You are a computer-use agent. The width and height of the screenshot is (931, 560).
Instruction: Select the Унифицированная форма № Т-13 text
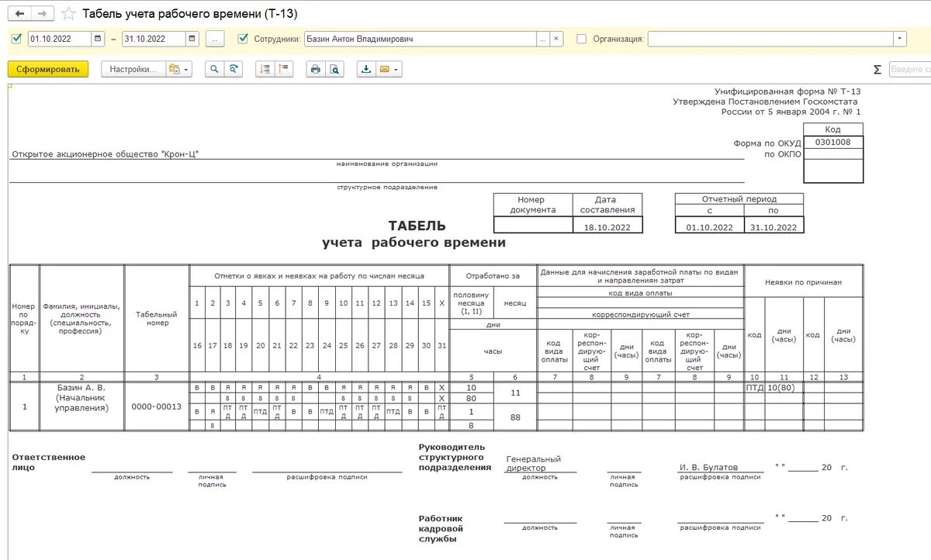787,92
